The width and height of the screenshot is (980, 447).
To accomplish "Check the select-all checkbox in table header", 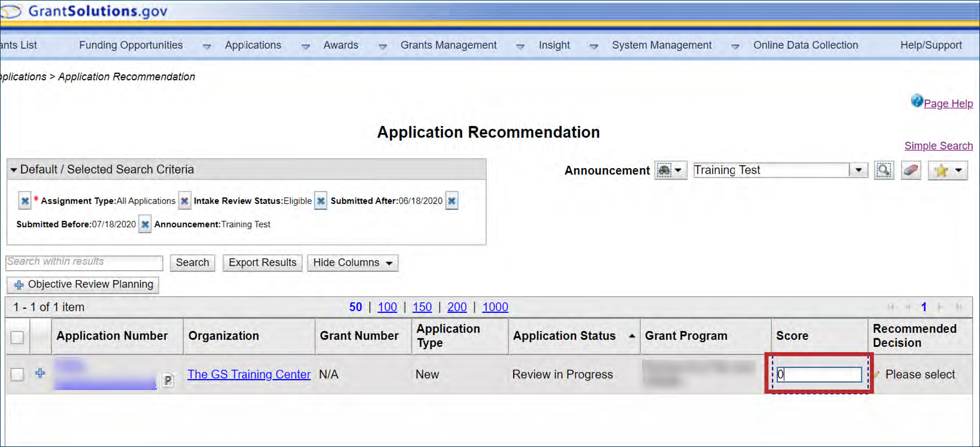I will pos(18,337).
